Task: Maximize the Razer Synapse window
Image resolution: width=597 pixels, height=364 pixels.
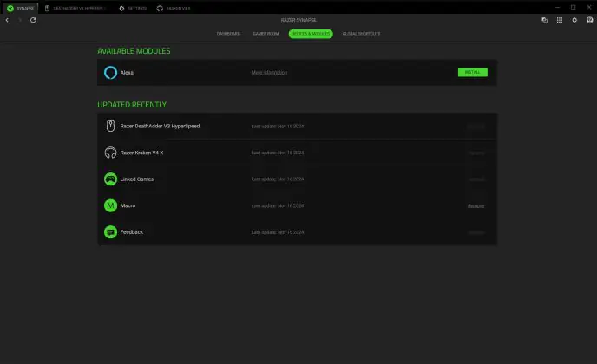Action: pyautogui.click(x=573, y=7)
